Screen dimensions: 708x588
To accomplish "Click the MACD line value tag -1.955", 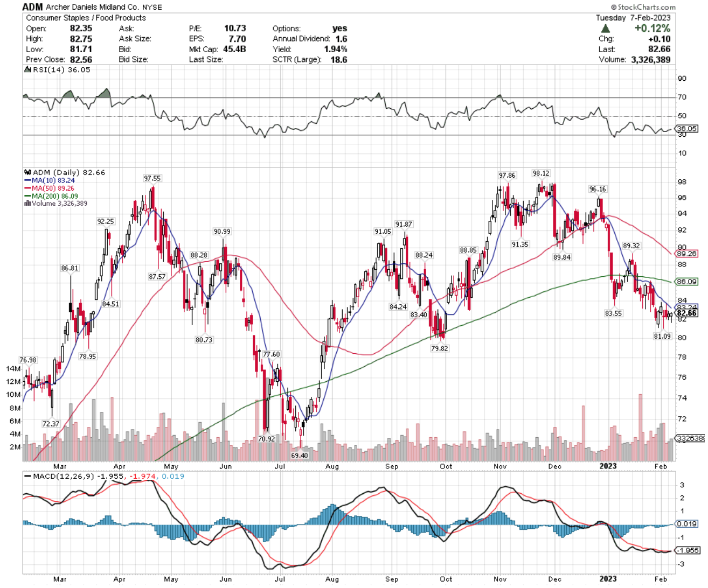I will click(687, 550).
